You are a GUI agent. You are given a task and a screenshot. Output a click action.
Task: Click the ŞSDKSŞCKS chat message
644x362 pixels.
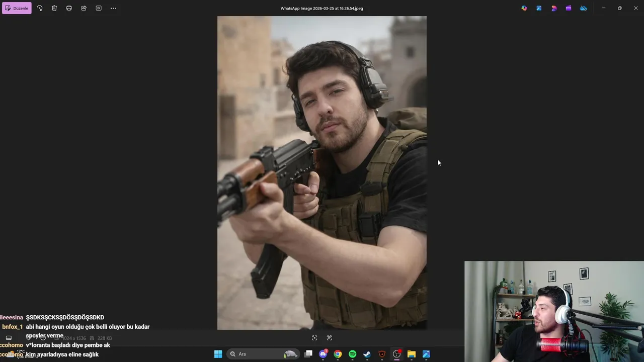coord(65,317)
